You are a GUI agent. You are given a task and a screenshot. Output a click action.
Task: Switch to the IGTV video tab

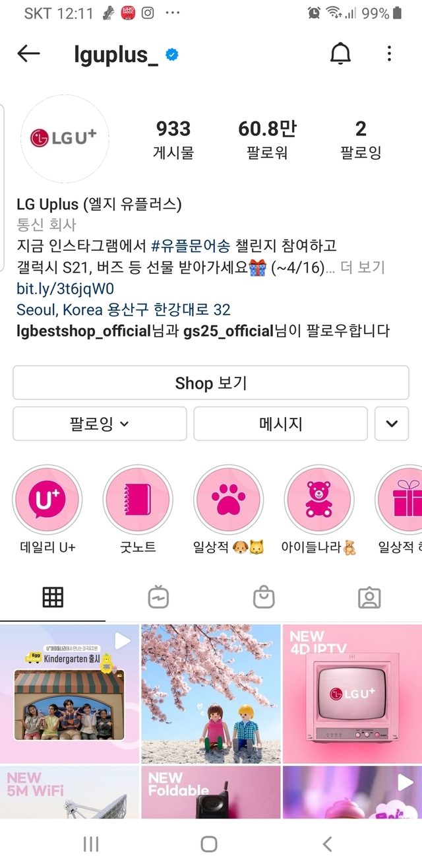[x=158, y=597]
